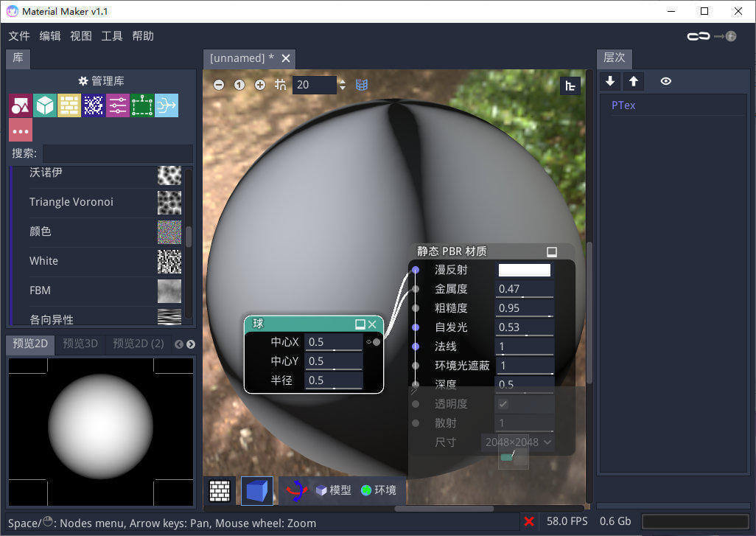
Task: Click the 球 node output port
Action: click(376, 342)
